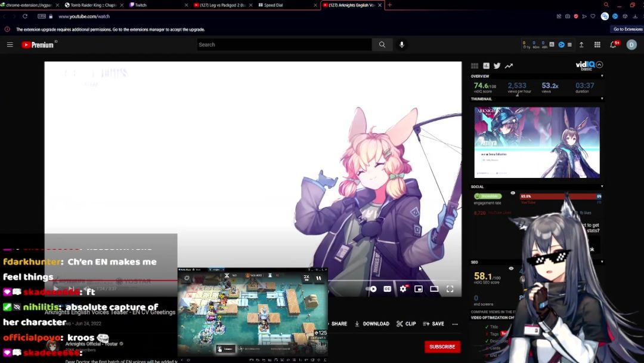644x363 pixels.
Task: Open the vidIQ bar-chart icon in masthead
Action: tap(552, 44)
